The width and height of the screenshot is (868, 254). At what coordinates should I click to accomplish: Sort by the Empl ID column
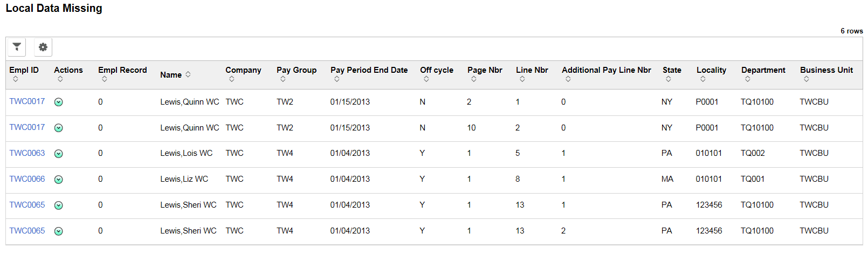coord(16,79)
